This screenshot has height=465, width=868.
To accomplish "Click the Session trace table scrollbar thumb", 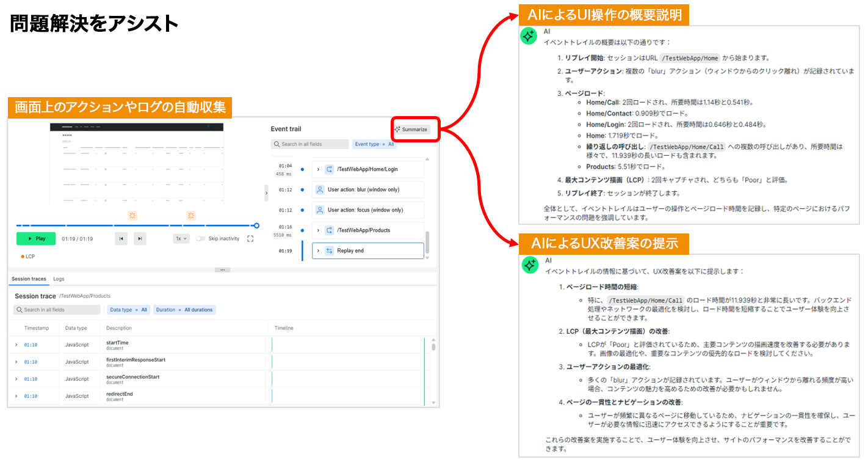I will [433, 346].
